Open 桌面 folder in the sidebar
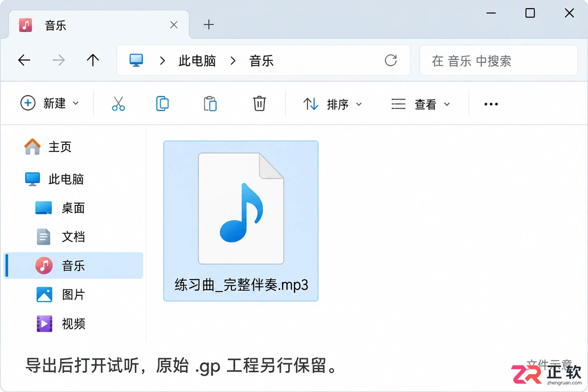Image resolution: width=588 pixels, height=392 pixels. (60, 208)
